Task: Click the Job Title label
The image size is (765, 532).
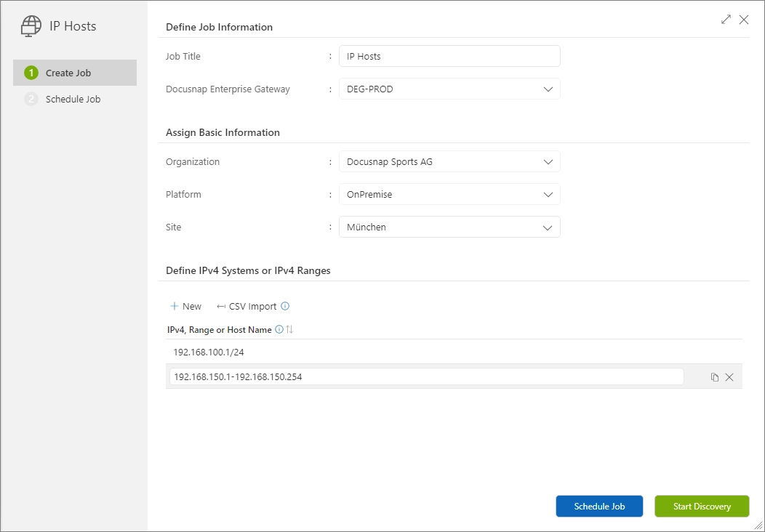Action: pyautogui.click(x=183, y=56)
